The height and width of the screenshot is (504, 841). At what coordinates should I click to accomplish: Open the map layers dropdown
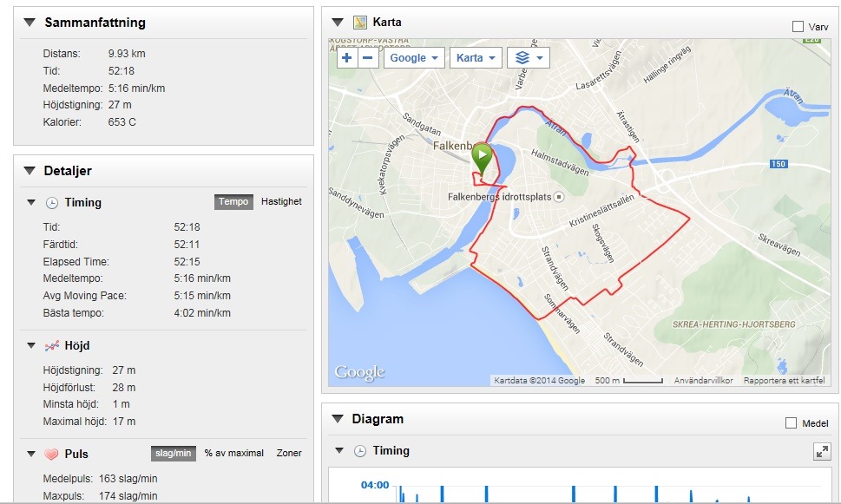pyautogui.click(x=529, y=58)
